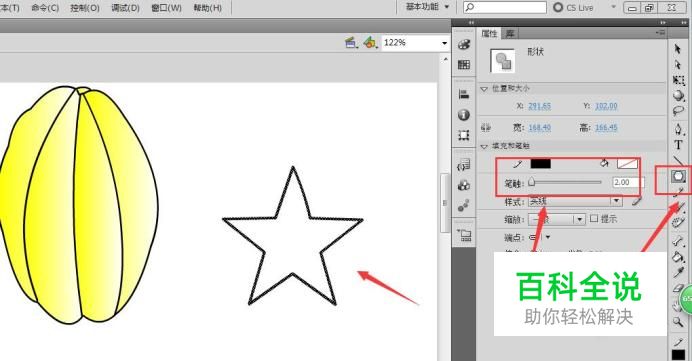Collapse the icon panel dock arrows
692x361 pixels.
coord(471,22)
